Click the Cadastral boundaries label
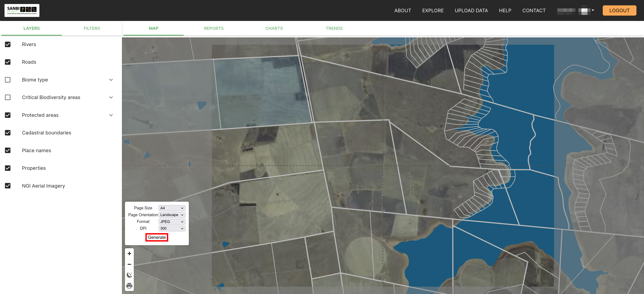Viewport: 644px width, 294px height. pos(46,133)
